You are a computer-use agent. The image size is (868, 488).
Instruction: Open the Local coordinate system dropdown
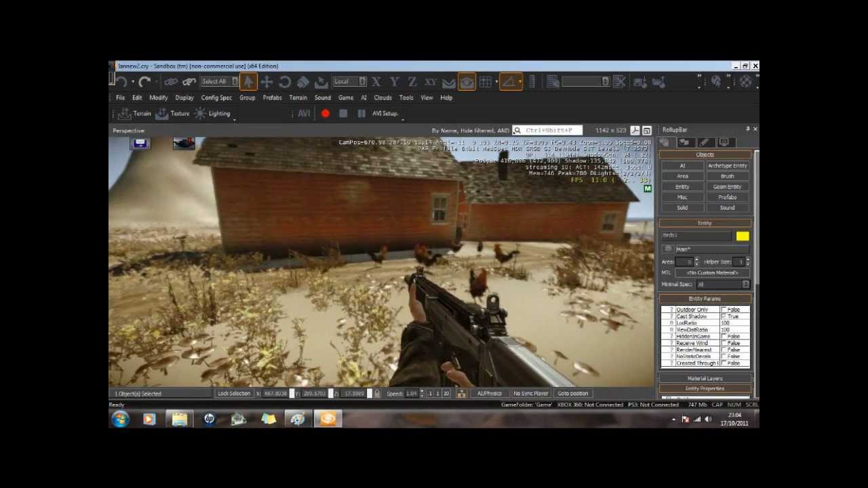(x=349, y=82)
